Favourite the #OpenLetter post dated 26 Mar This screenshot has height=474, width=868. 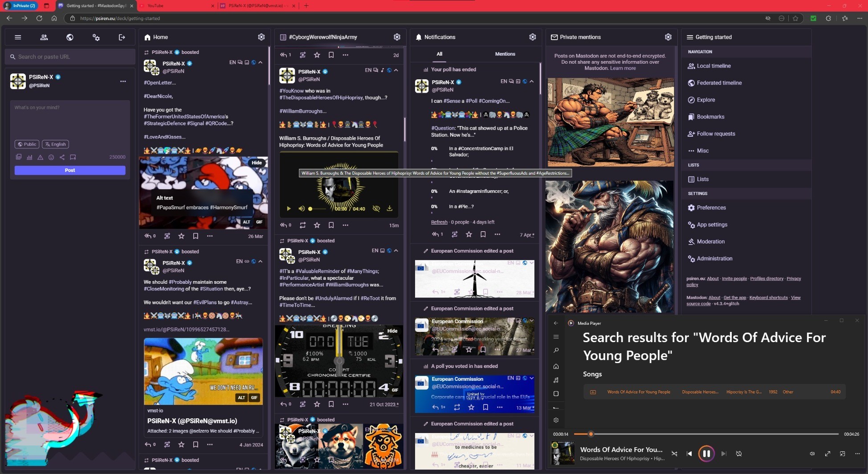[x=181, y=236]
